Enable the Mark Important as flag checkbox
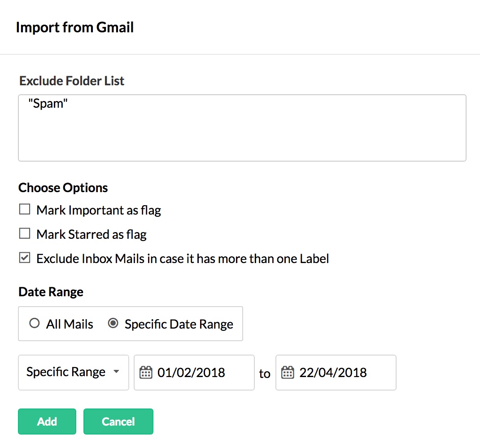The image size is (480, 448). pyautogui.click(x=25, y=210)
